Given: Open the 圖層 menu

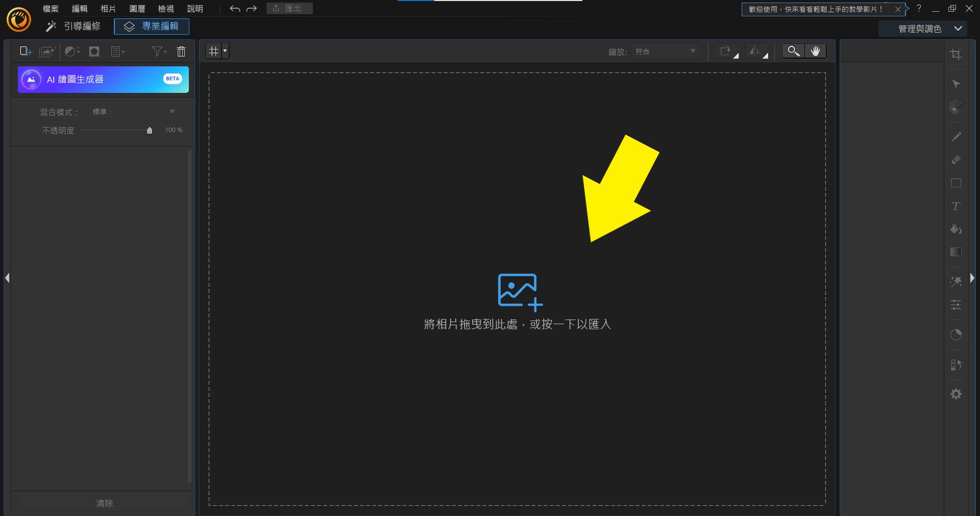Looking at the screenshot, I should 137,9.
